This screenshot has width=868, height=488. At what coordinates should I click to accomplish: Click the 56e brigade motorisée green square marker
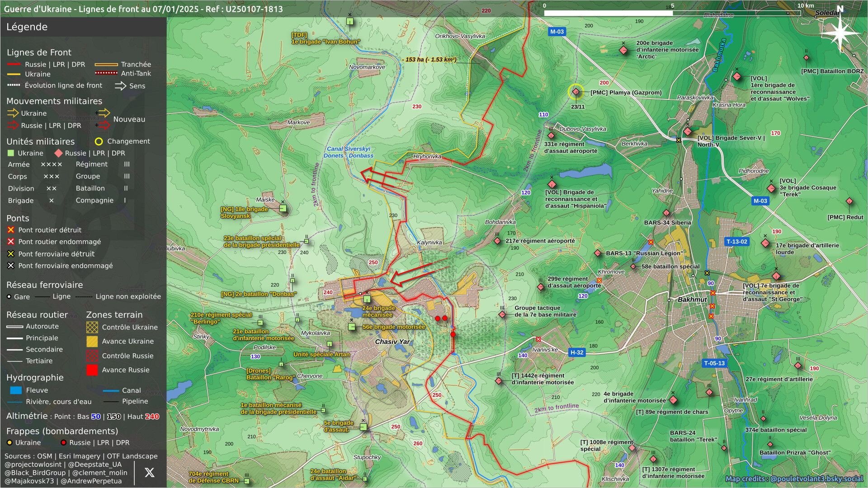click(352, 327)
